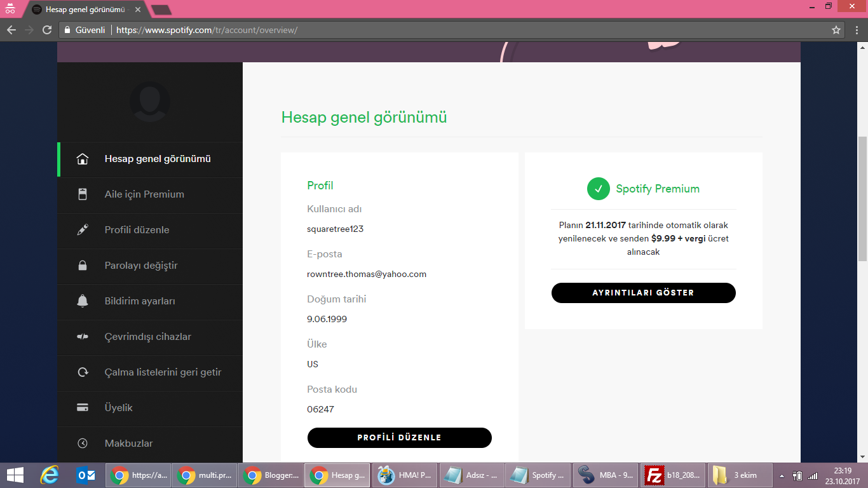Click the secure padlock Güvenli indicator

pos(85,30)
